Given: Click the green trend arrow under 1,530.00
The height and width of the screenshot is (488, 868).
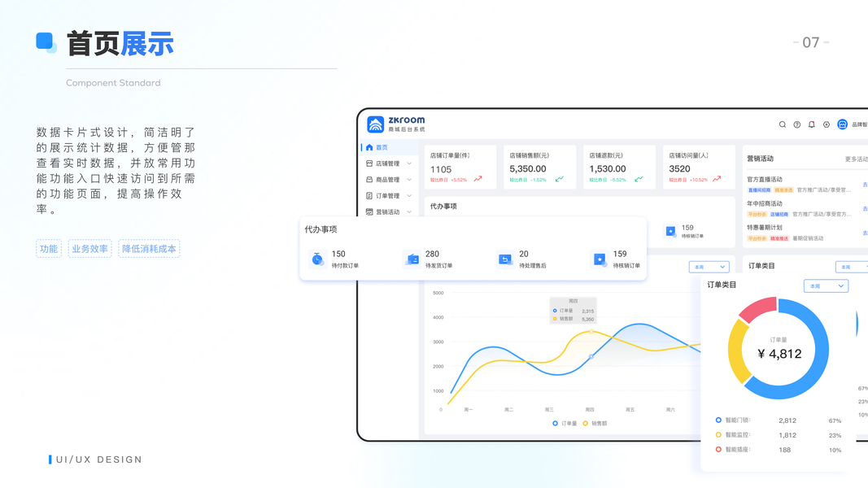Looking at the screenshot, I should [x=639, y=179].
